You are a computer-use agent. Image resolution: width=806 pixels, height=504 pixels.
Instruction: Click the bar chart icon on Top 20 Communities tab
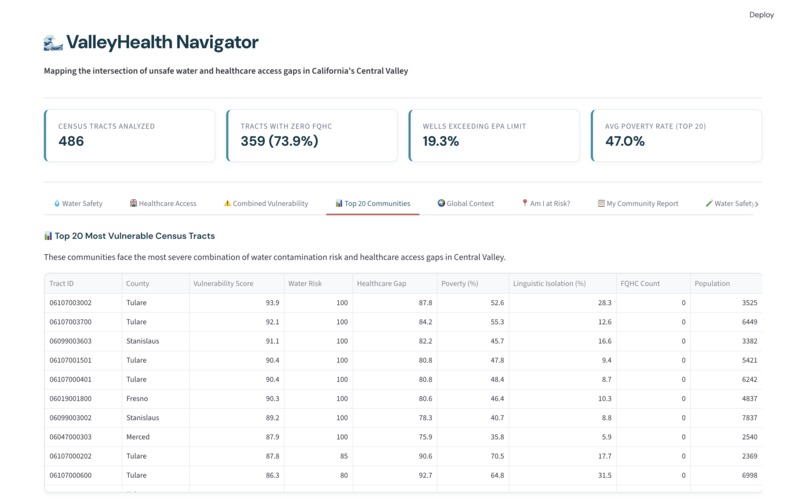coord(339,203)
